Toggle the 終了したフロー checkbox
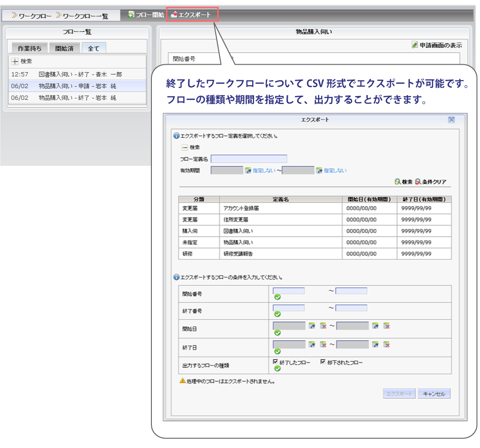The image size is (480, 448). 275,362
